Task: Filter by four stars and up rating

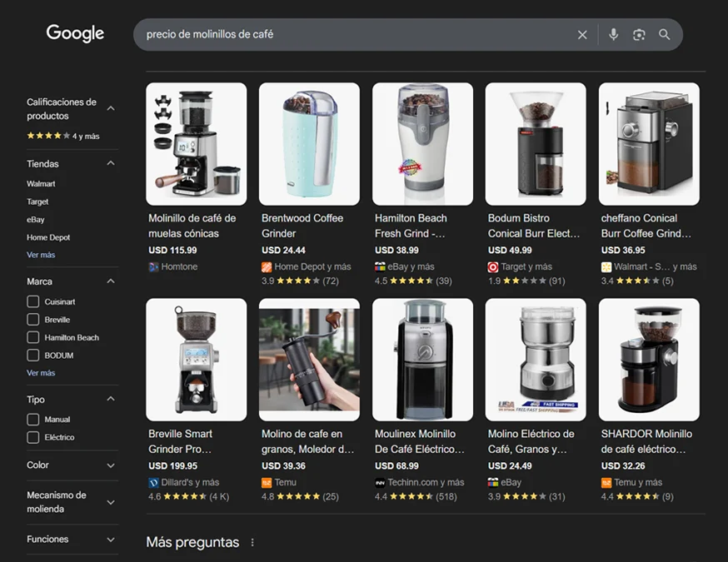Action: [62, 136]
